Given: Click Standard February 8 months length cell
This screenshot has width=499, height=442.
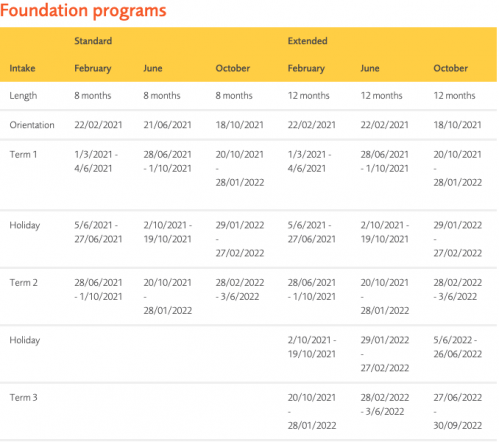Looking at the screenshot, I should [93, 96].
